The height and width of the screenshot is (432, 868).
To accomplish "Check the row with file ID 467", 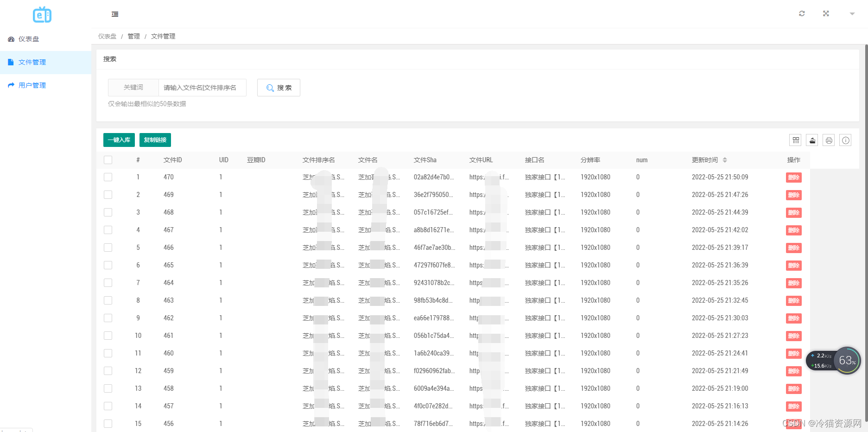I will (x=108, y=230).
